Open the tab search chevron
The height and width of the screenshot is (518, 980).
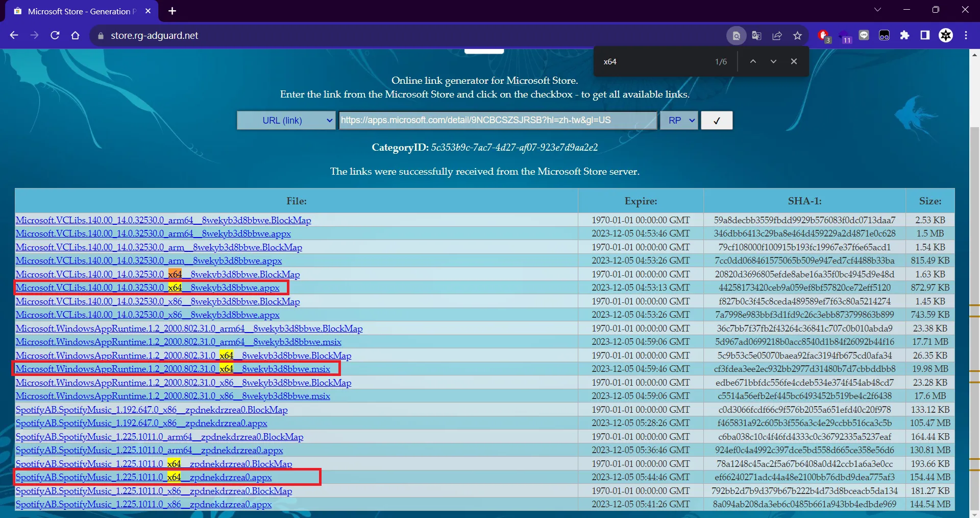(877, 10)
